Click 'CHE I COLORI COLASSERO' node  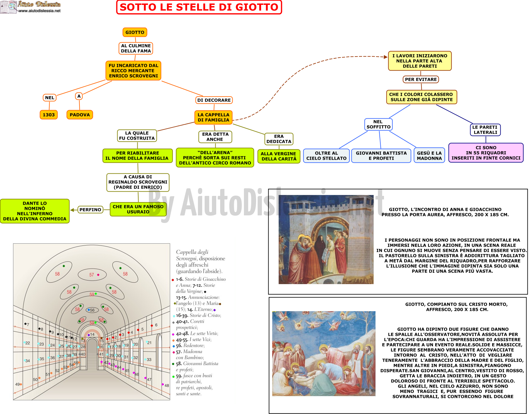(x=422, y=97)
